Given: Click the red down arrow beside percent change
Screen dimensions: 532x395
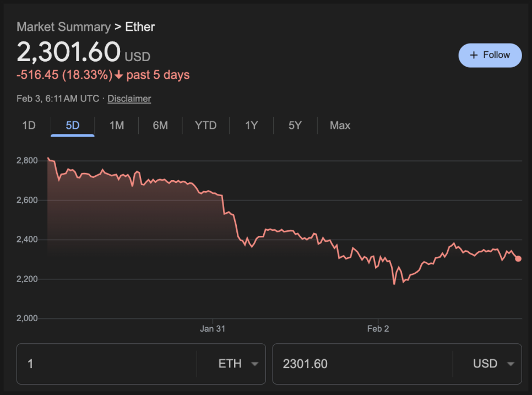Looking at the screenshot, I should pos(119,75).
